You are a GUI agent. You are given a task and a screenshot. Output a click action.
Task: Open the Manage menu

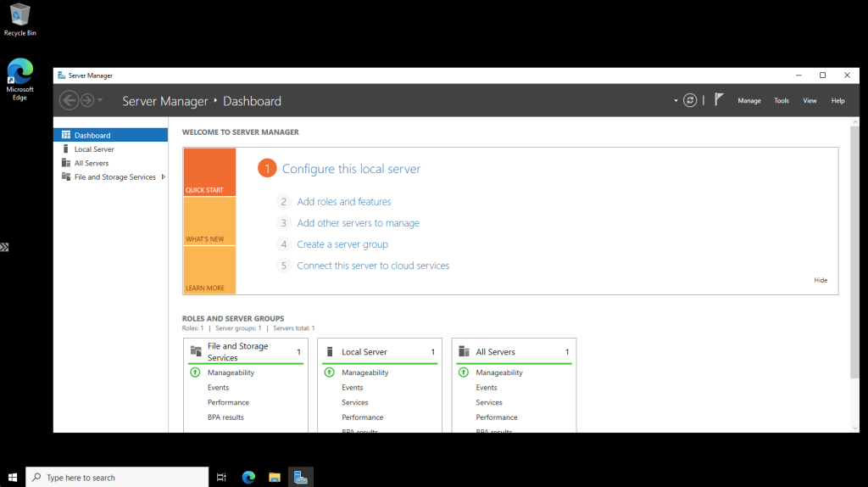(x=749, y=101)
